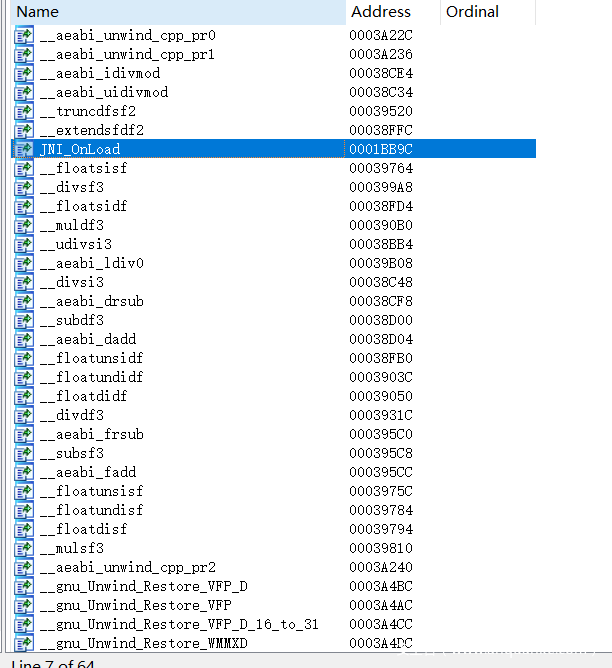Viewport: 612px width, 668px height.
Task: Sort exports by the Address column header
Action: coord(380,12)
